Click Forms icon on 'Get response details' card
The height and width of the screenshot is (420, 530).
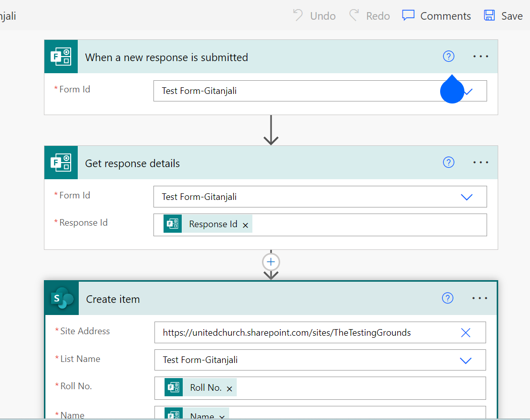pyautogui.click(x=61, y=163)
